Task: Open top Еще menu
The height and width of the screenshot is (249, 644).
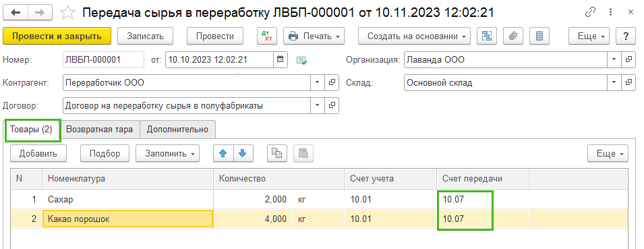Action: [589, 36]
